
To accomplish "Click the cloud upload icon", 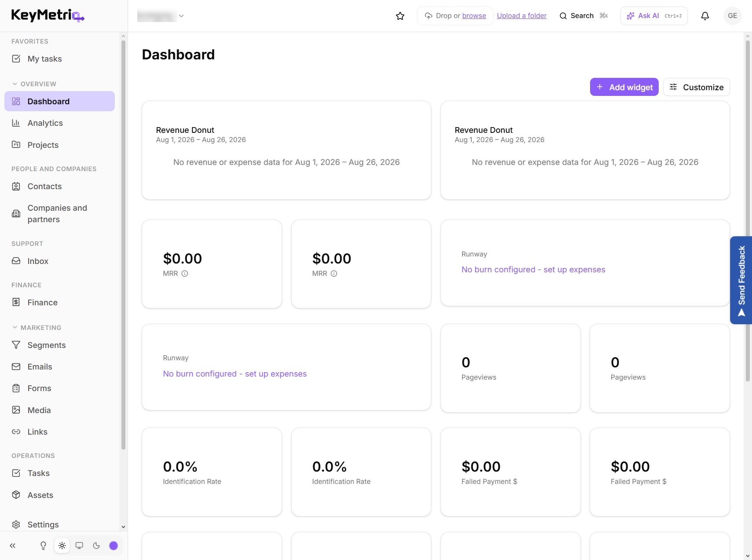I will [x=428, y=16].
